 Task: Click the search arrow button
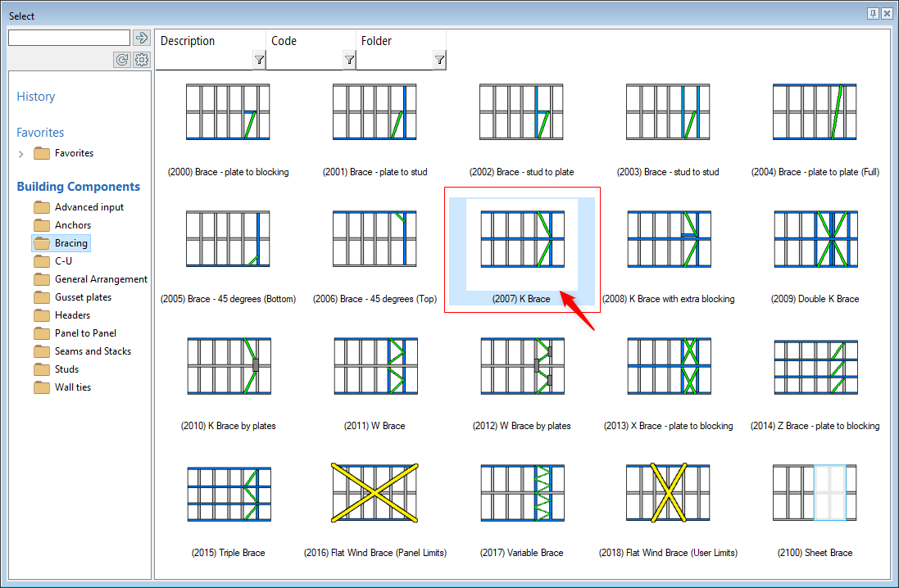coord(142,38)
